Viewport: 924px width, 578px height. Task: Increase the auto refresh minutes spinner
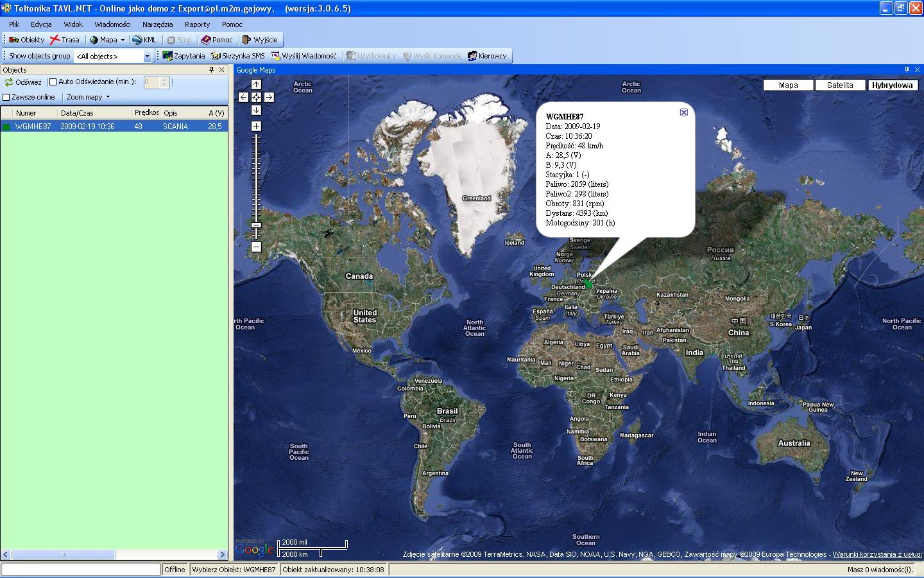point(164,80)
